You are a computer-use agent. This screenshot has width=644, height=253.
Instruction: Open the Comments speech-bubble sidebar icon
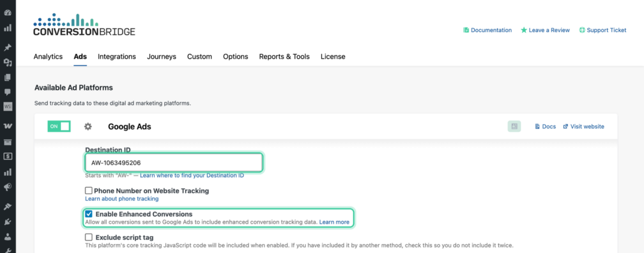(8, 92)
